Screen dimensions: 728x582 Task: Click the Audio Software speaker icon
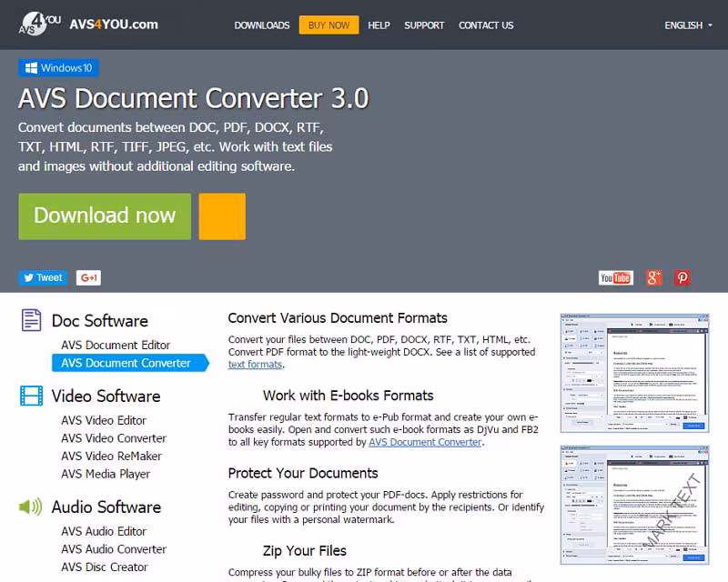(31, 507)
